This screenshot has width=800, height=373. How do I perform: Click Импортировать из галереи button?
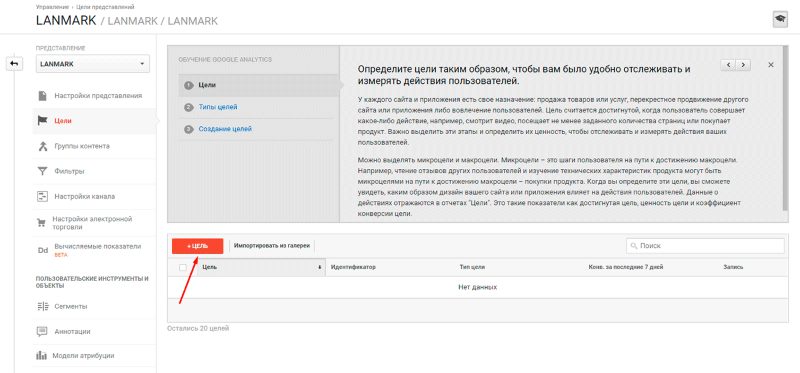click(272, 246)
